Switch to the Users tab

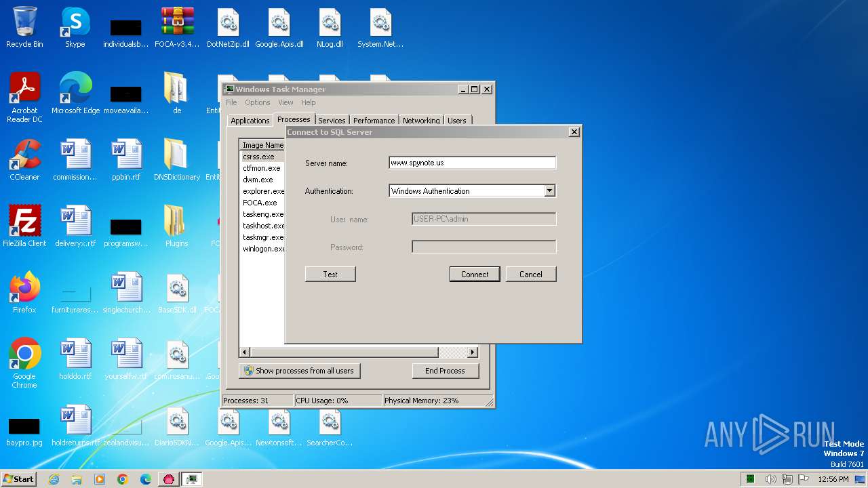(x=457, y=121)
